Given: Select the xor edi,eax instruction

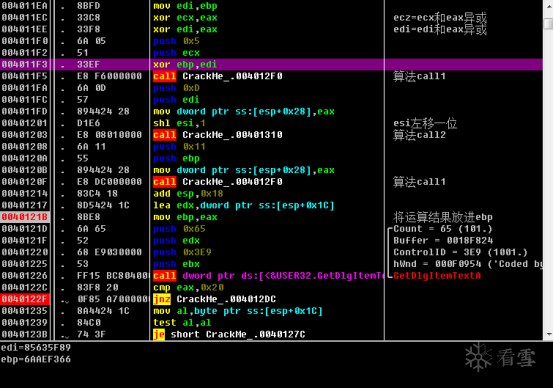Looking at the screenshot, I should pyautogui.click(x=185, y=29).
